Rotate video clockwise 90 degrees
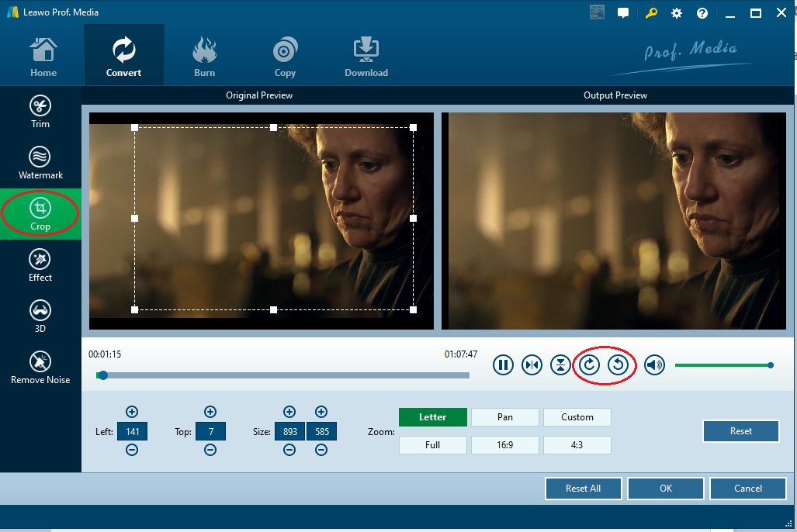Image resolution: width=797 pixels, height=532 pixels. coord(590,364)
